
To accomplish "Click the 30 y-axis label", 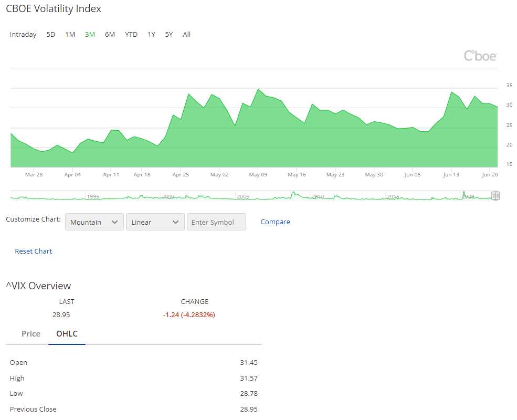I will coord(510,105).
